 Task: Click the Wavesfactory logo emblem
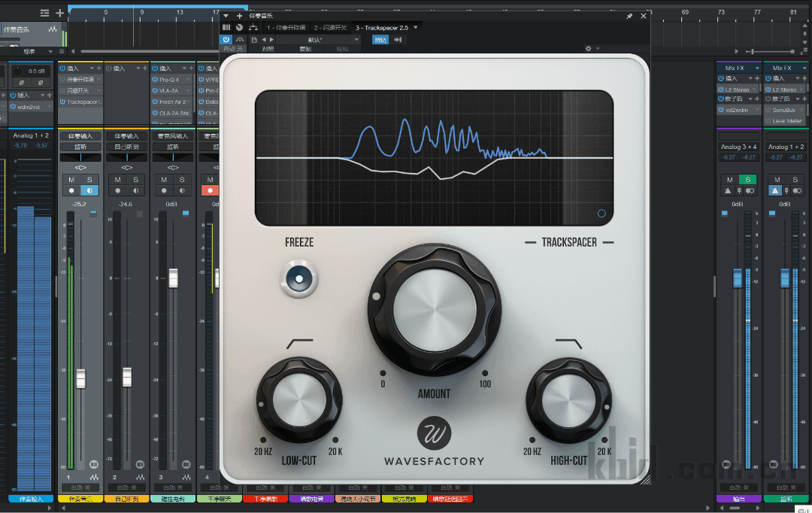pyautogui.click(x=434, y=433)
